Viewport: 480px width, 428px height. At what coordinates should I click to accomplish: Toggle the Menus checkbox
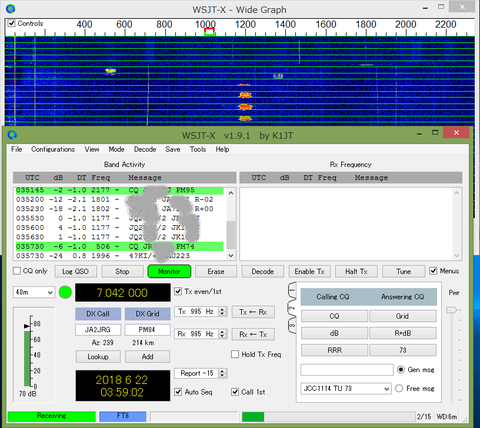433,271
